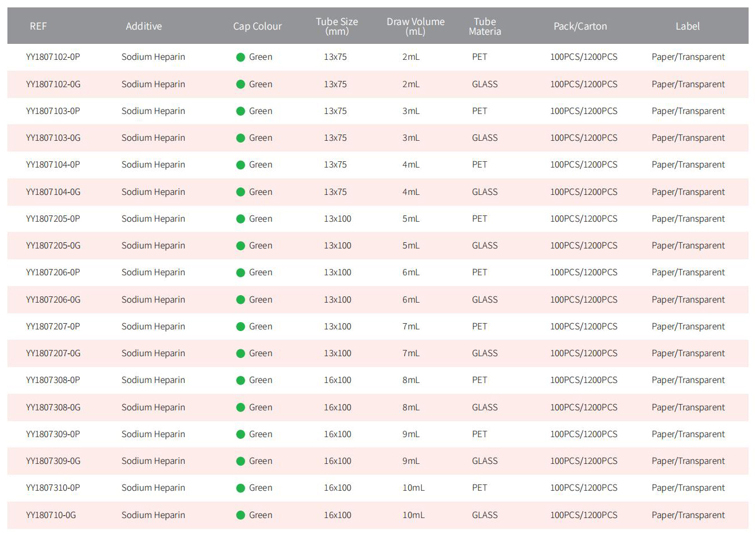Screen dimensions: 756x538
Task: Select Paper/Transparent in row YY1807104-0P
Action: [x=688, y=165]
